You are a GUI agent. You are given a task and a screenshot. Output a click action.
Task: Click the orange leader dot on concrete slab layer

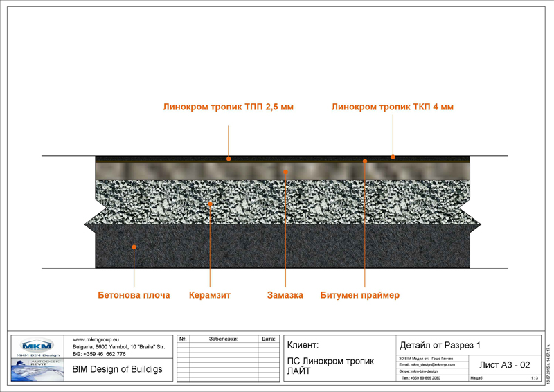click(134, 247)
